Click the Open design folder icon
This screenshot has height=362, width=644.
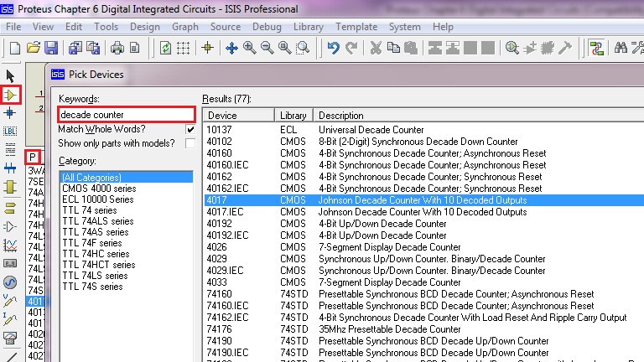(x=34, y=48)
